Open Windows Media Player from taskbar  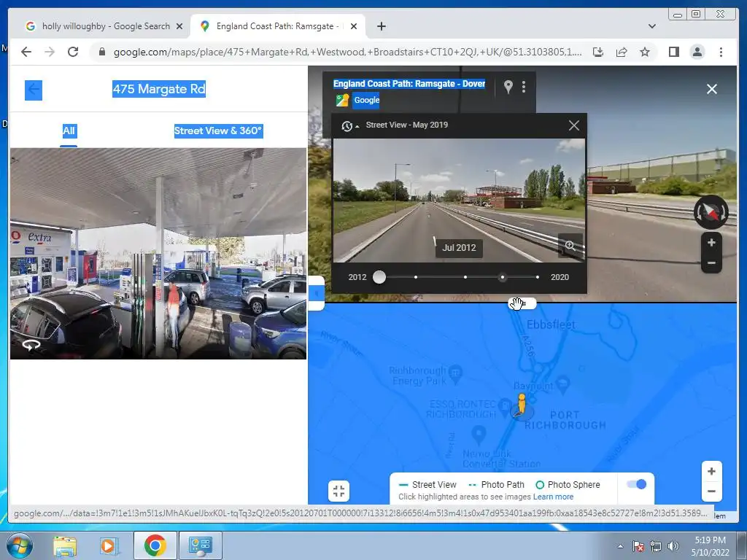click(108, 545)
